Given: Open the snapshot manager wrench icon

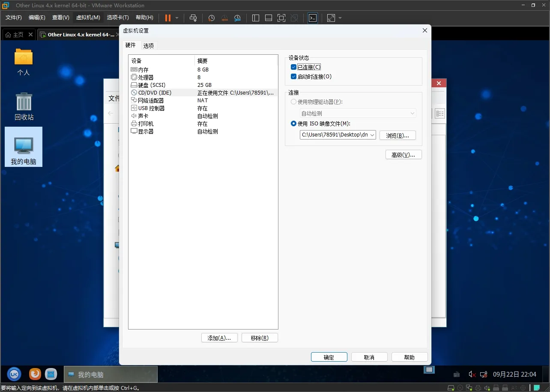Looking at the screenshot, I should [237, 18].
